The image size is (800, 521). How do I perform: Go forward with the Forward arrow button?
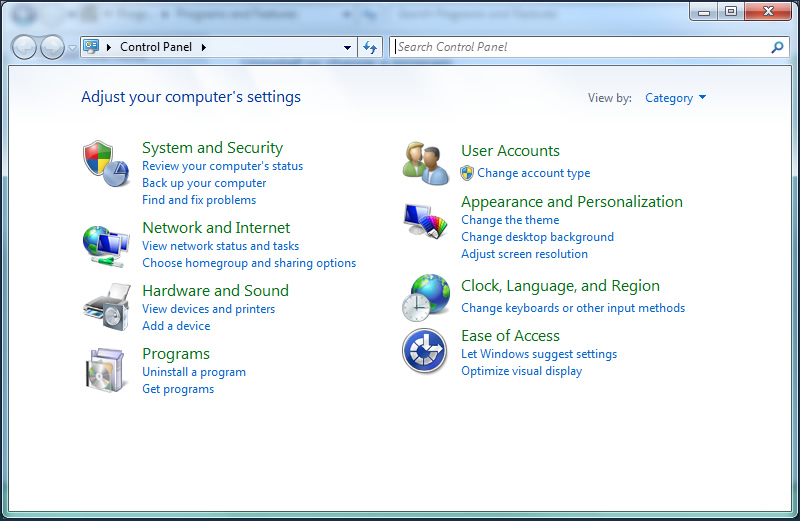52,47
